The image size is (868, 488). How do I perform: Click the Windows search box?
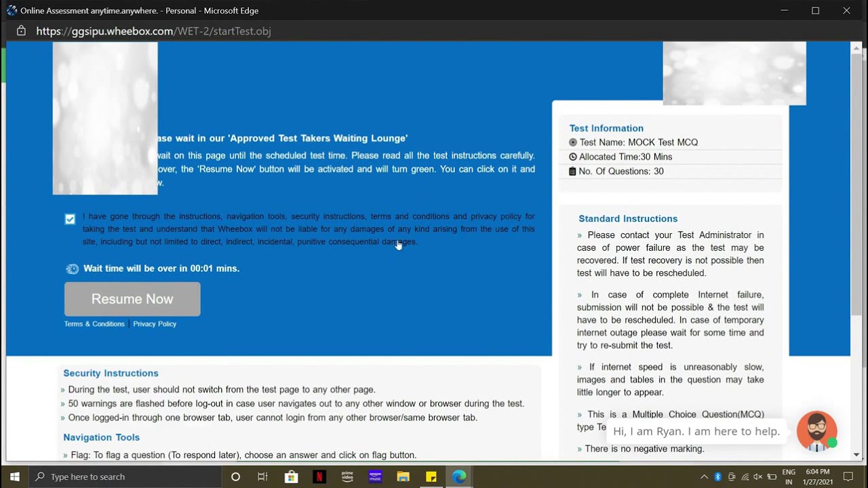point(126,476)
